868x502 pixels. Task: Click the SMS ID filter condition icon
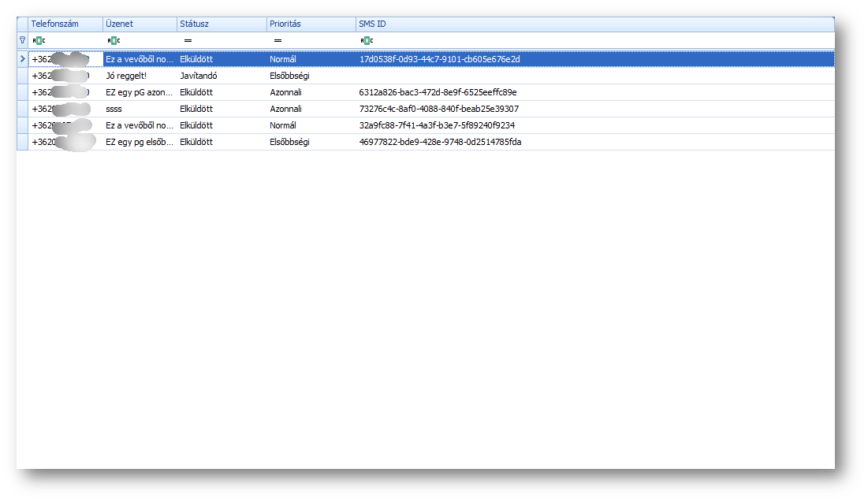click(x=367, y=40)
